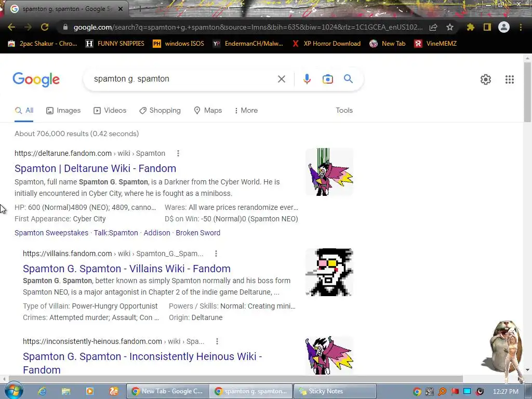
Task: Open Windows Media Player taskbar icon
Action: (89, 391)
